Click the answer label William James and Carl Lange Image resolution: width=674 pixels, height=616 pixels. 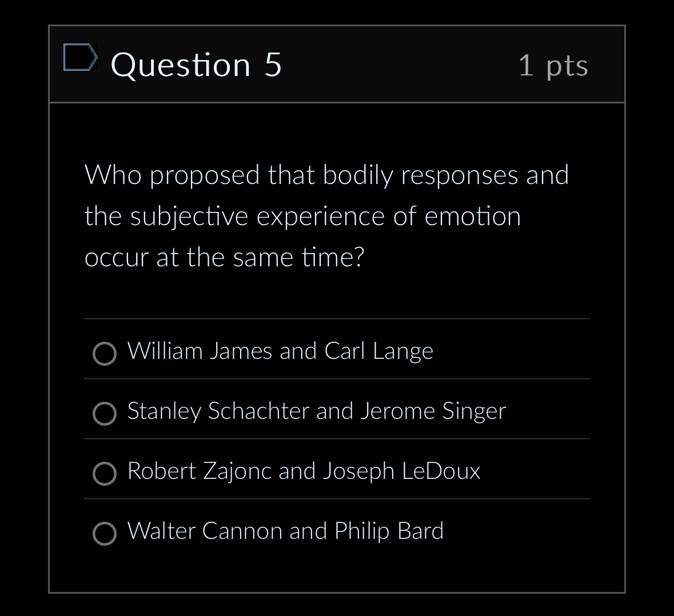(280, 351)
